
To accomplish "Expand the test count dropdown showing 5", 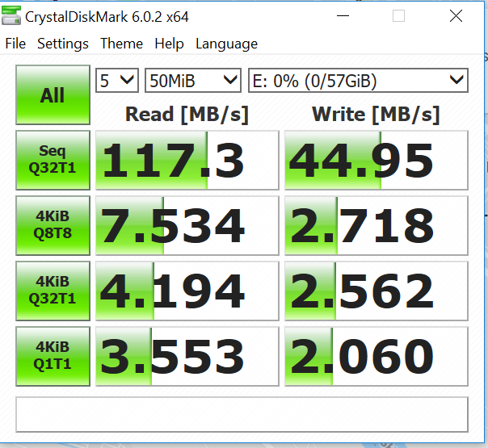I will pos(117,81).
